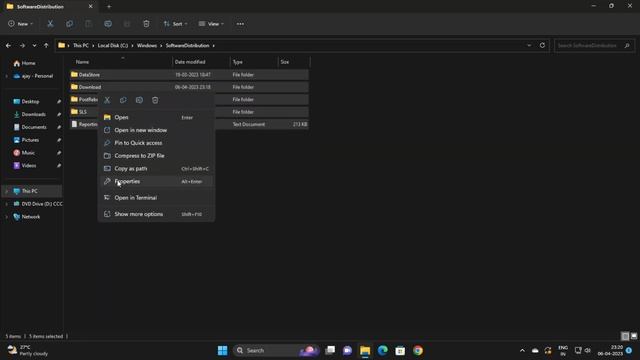Expand the ajay - Personal OneDrive node
640x360 pixels.
(7, 76)
